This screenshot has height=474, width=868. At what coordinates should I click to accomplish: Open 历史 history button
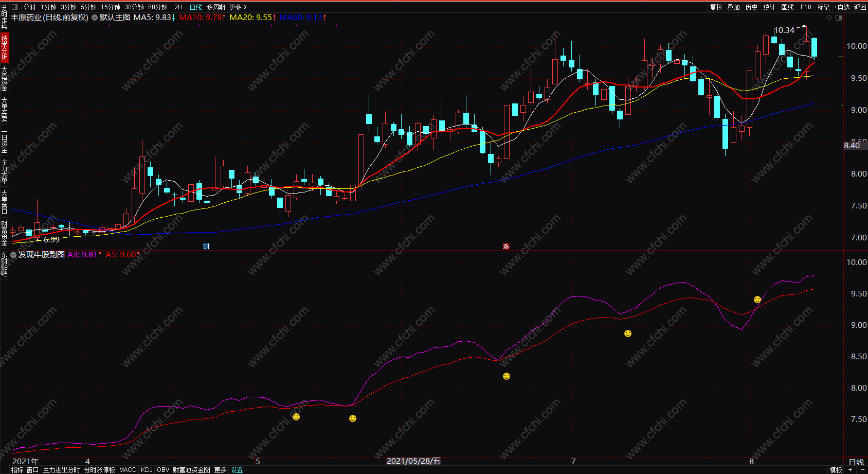click(751, 7)
